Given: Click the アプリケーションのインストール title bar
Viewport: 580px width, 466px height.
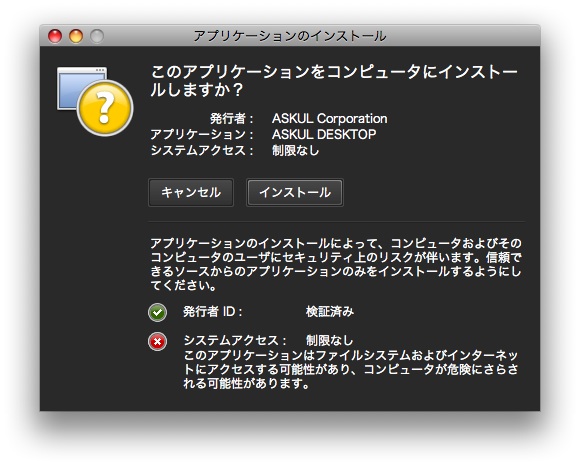Looking at the screenshot, I should [x=290, y=36].
